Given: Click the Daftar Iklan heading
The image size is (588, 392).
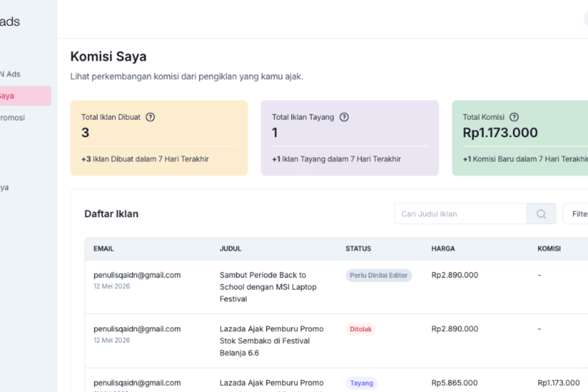Looking at the screenshot, I should pyautogui.click(x=111, y=214).
